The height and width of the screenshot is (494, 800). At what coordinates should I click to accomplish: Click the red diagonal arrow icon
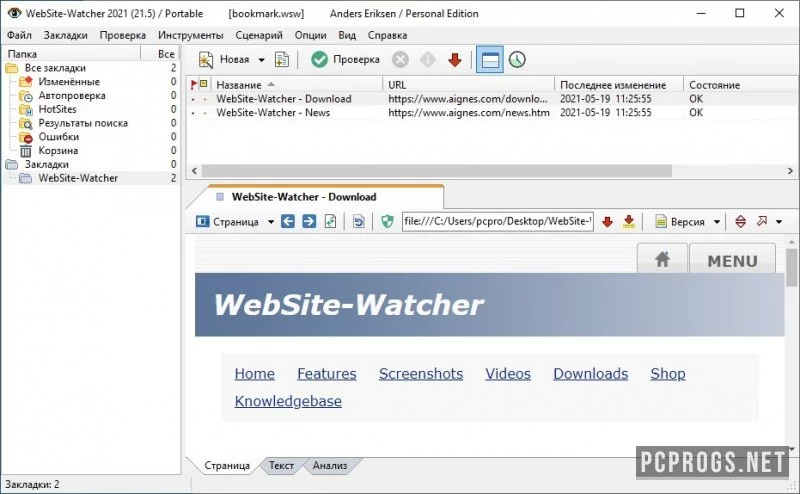[762, 221]
